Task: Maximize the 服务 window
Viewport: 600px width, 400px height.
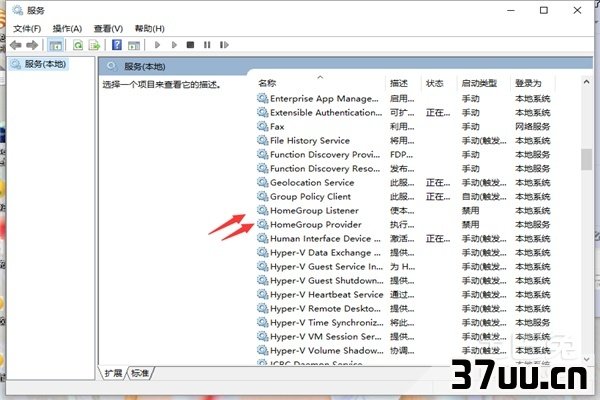Action: coord(544,10)
